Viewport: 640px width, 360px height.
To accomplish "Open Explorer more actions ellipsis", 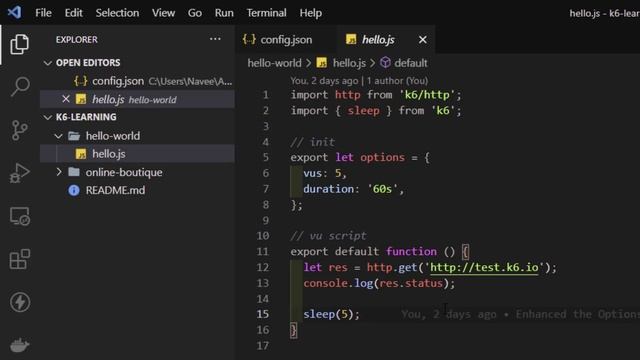I will (x=215, y=39).
